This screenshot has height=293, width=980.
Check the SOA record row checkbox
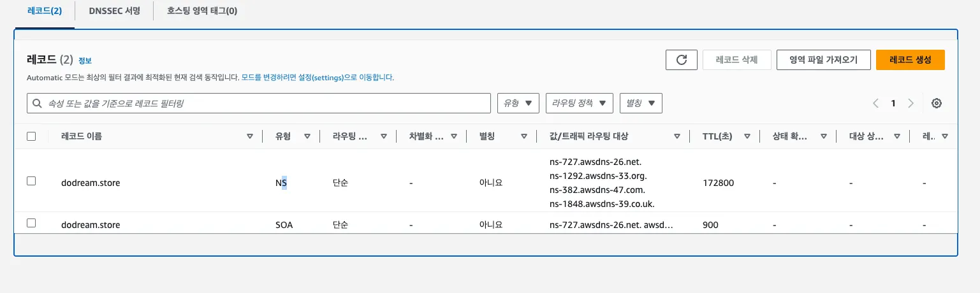pyautogui.click(x=31, y=223)
